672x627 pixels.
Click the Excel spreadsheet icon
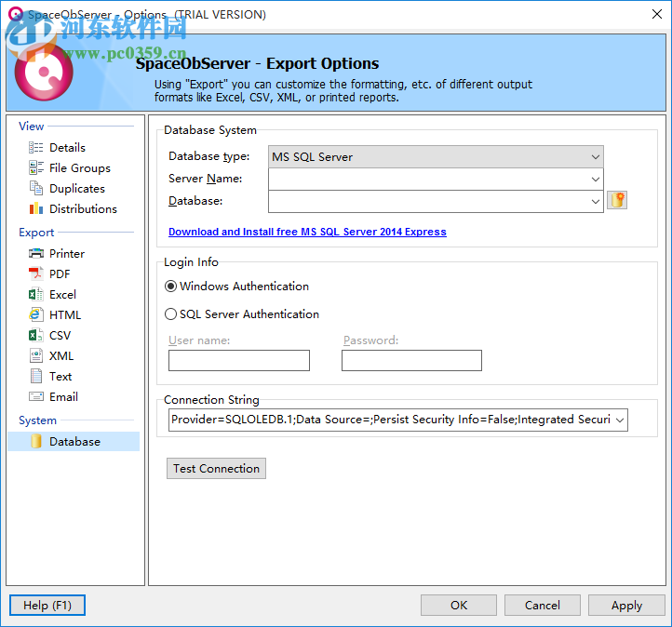[x=36, y=294]
